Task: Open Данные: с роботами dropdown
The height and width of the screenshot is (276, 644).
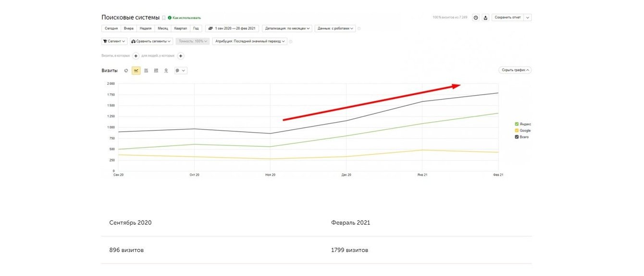Action: click(335, 28)
